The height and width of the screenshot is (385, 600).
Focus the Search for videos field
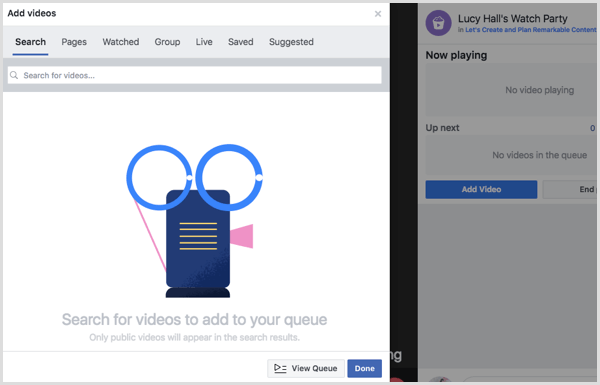coord(194,75)
